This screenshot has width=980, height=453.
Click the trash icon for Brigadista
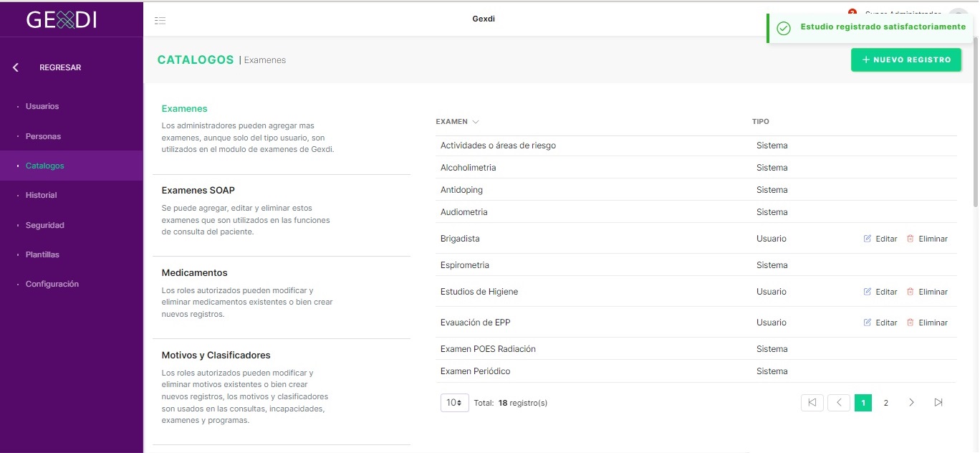pos(911,239)
